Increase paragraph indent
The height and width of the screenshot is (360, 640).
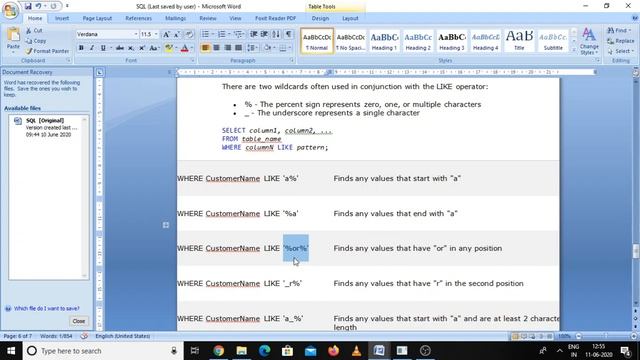pyautogui.click(x=264, y=34)
